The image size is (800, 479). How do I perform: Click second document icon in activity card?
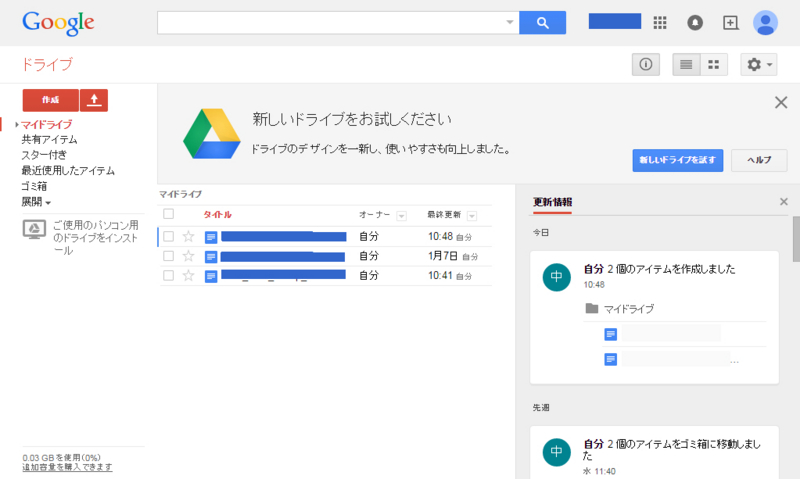pos(610,359)
